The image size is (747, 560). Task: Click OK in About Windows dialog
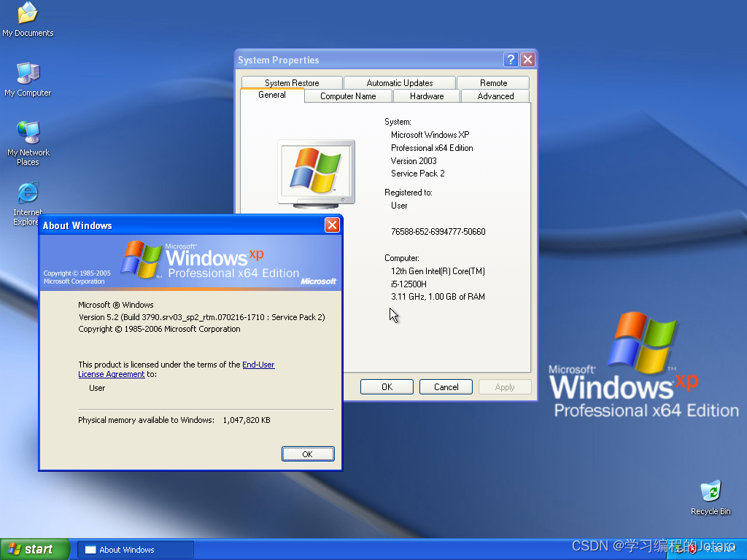click(x=308, y=454)
